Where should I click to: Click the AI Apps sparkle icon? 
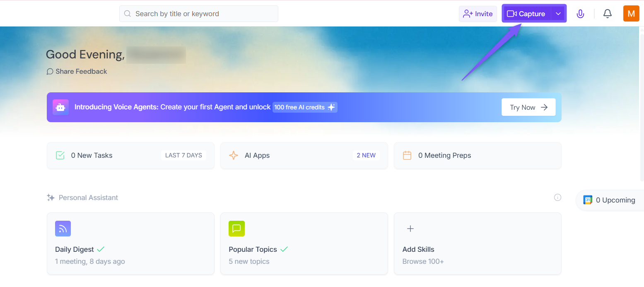pyautogui.click(x=234, y=155)
